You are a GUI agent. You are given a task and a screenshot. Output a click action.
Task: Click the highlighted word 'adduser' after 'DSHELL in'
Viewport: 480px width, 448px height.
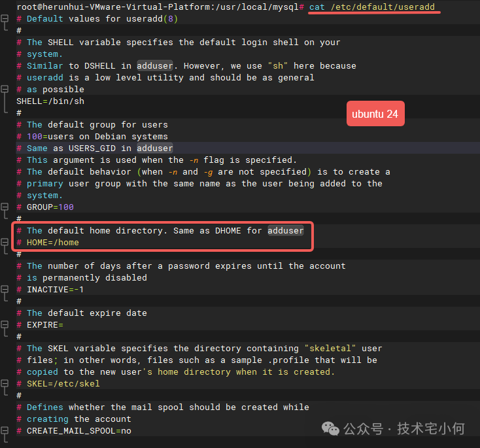pos(155,65)
